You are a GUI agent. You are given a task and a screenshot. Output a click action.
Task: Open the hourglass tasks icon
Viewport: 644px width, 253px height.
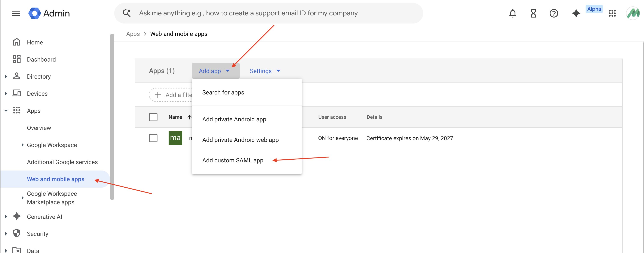(533, 13)
